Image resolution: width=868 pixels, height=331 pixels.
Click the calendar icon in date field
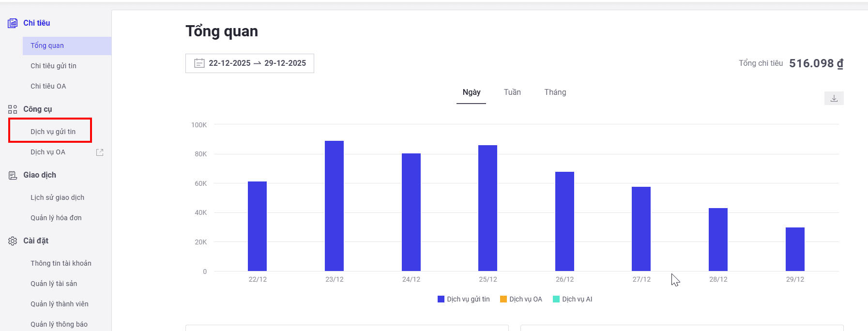pyautogui.click(x=199, y=63)
